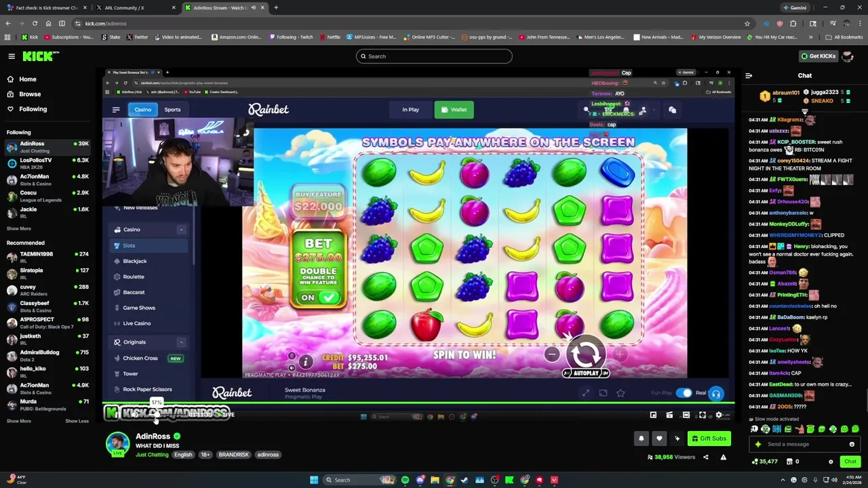Image resolution: width=868 pixels, height=488 pixels.
Task: Open Just Chatting category link
Action: click(152, 455)
